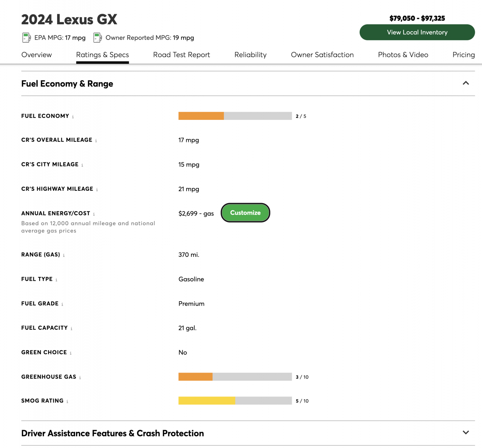The image size is (482, 448).
Task: Open the Road Test Report tab
Action: (181, 55)
